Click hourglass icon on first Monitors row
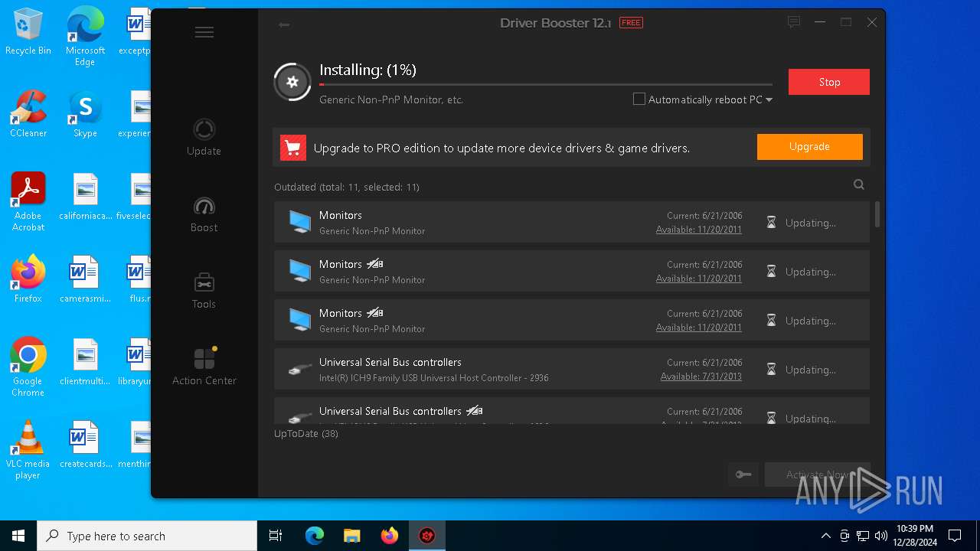This screenshot has height=551, width=980. pyautogui.click(x=772, y=223)
